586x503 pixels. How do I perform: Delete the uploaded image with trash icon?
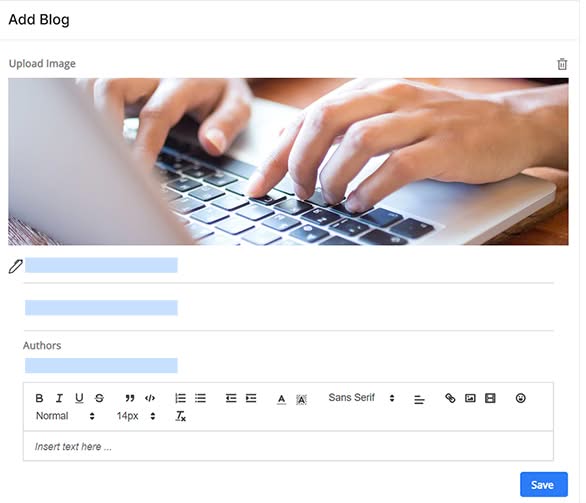pos(562,64)
